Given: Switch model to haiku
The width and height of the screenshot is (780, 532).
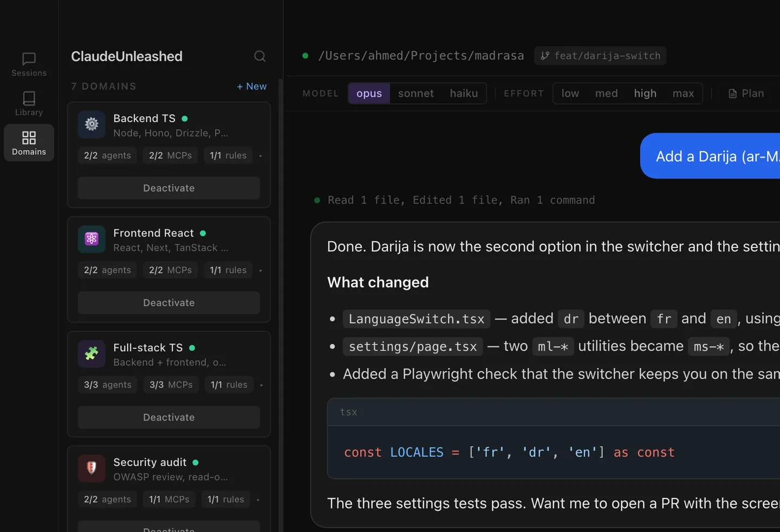Looking at the screenshot, I should point(464,93).
